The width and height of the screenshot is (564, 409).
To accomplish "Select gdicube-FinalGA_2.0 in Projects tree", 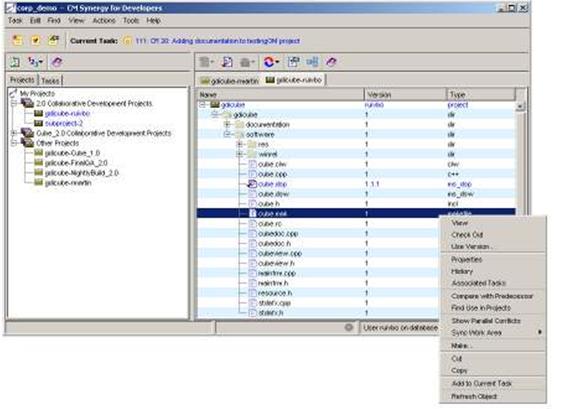I will (x=76, y=163).
